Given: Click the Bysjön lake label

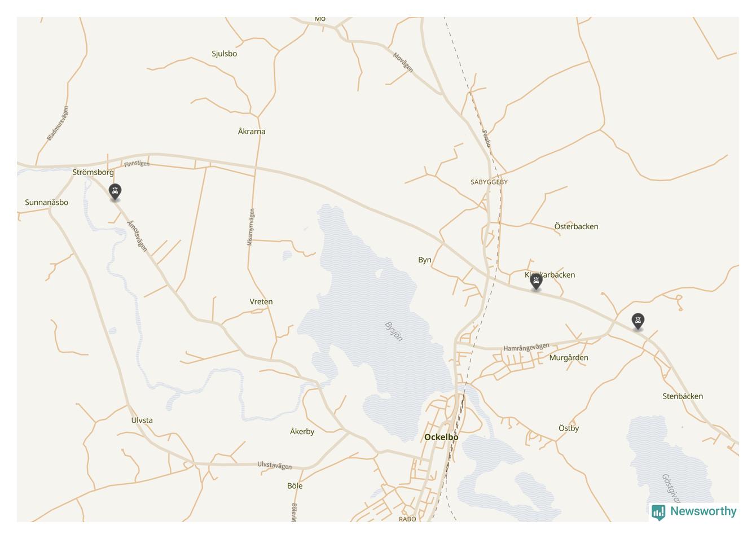Looking at the screenshot, I should [x=393, y=331].
